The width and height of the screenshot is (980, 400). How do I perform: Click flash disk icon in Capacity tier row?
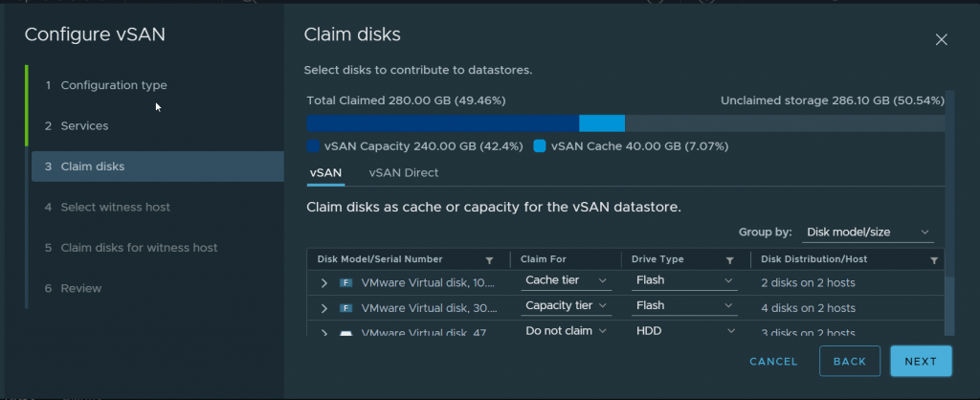coord(345,308)
